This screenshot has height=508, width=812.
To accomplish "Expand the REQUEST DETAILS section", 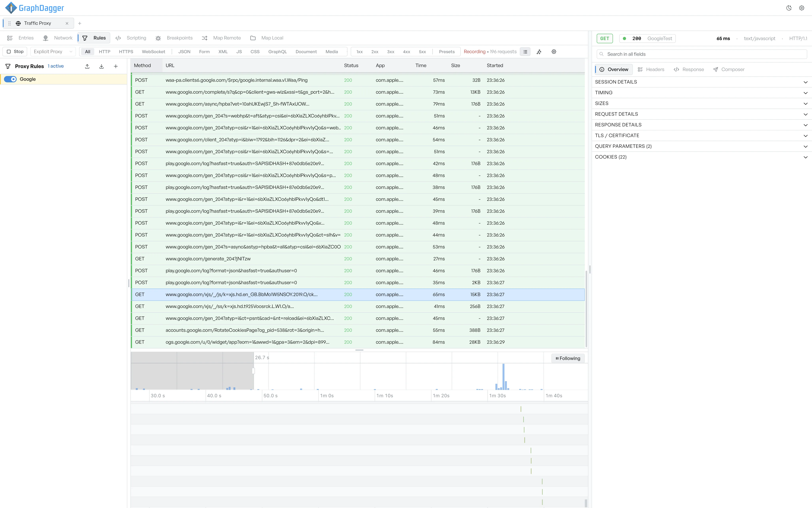I will tap(702, 114).
